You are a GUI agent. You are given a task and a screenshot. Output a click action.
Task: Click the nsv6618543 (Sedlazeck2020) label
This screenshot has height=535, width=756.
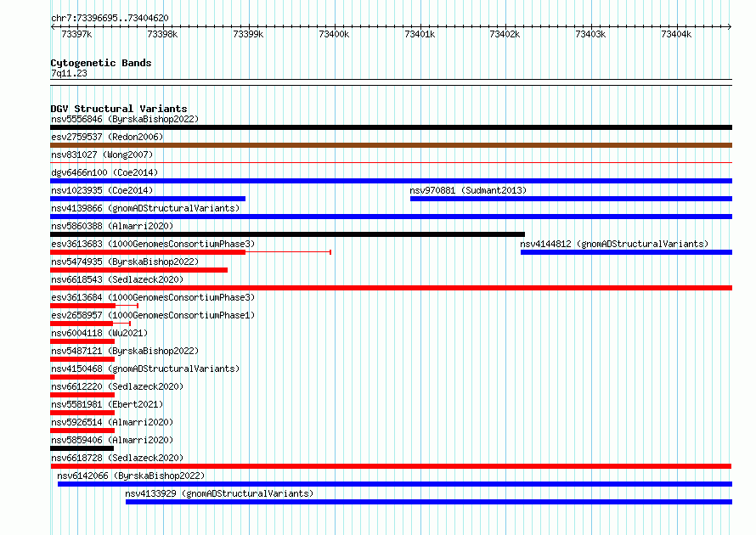click(x=117, y=279)
